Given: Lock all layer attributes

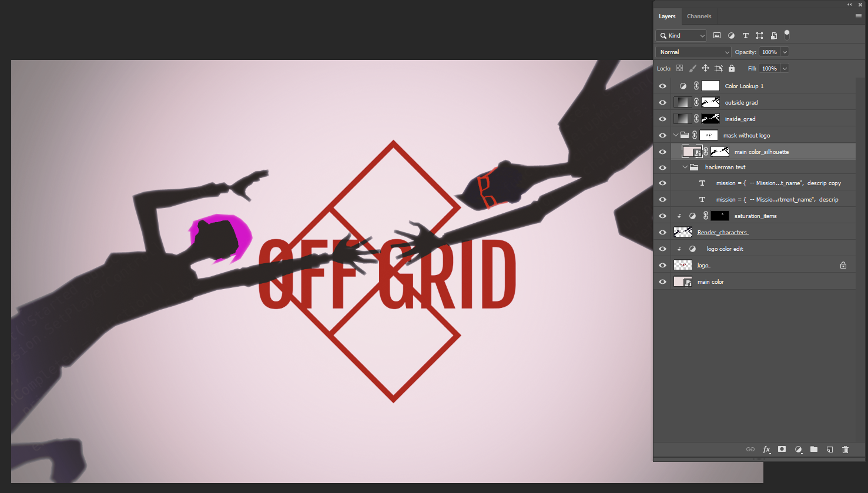Looking at the screenshot, I should click(732, 68).
